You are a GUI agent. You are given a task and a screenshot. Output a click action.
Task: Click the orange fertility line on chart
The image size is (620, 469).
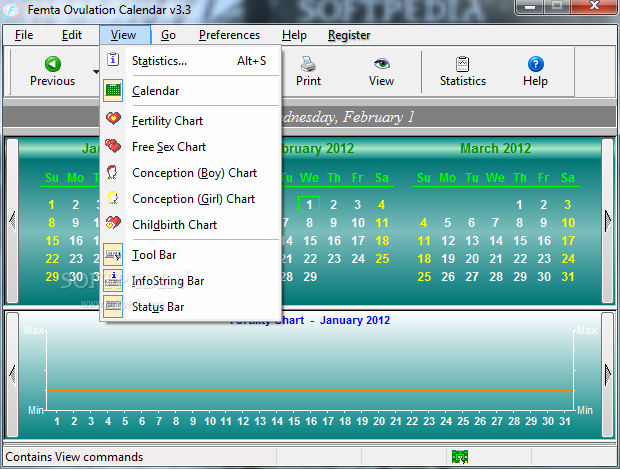pyautogui.click(x=310, y=391)
